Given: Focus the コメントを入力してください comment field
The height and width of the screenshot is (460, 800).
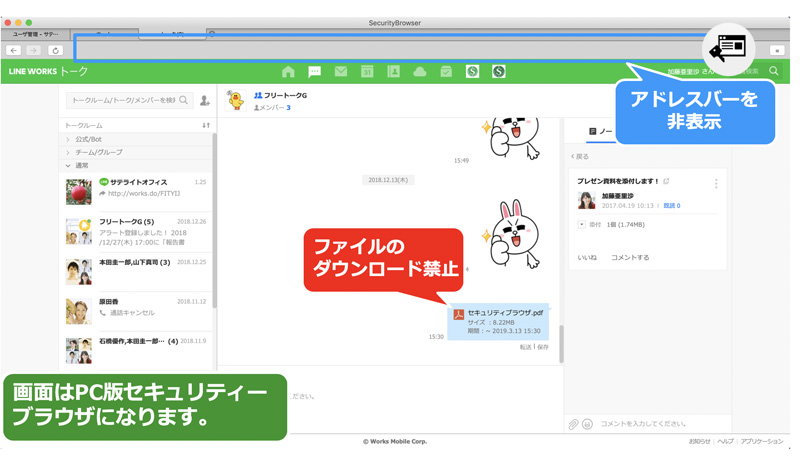Looking at the screenshot, I should [643, 424].
